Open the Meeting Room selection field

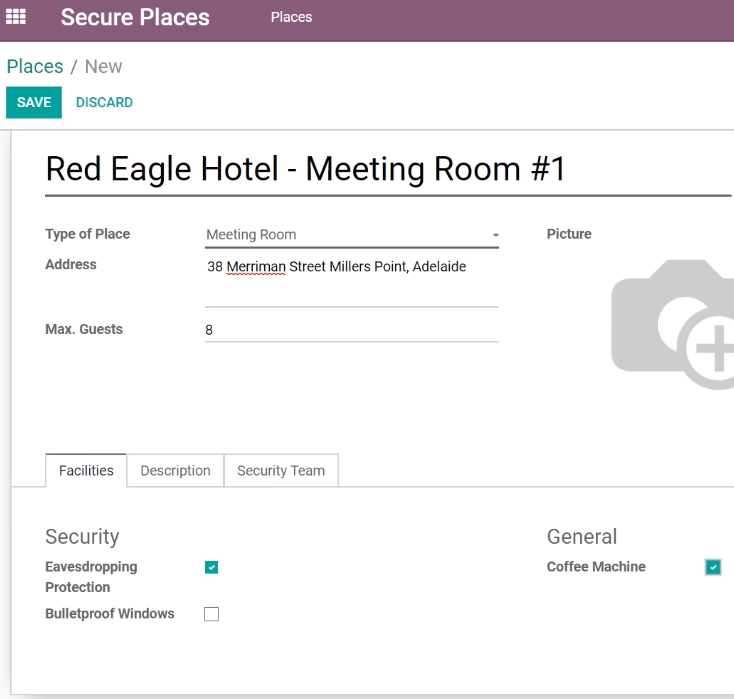[352, 235]
